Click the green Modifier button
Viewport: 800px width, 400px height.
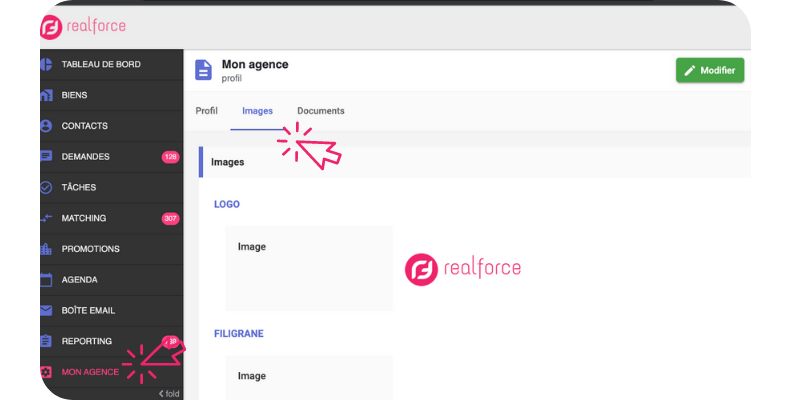click(x=710, y=70)
